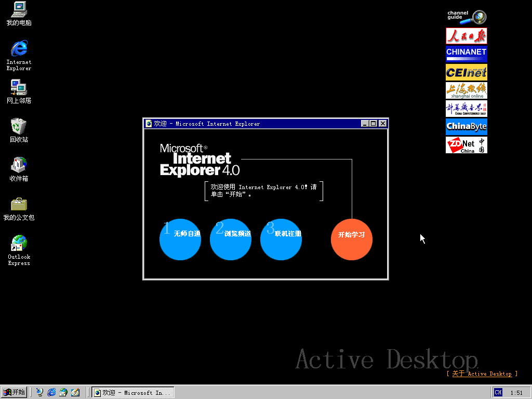Click the 欢迎 taskbar window button
The image size is (532, 399).
132,392
